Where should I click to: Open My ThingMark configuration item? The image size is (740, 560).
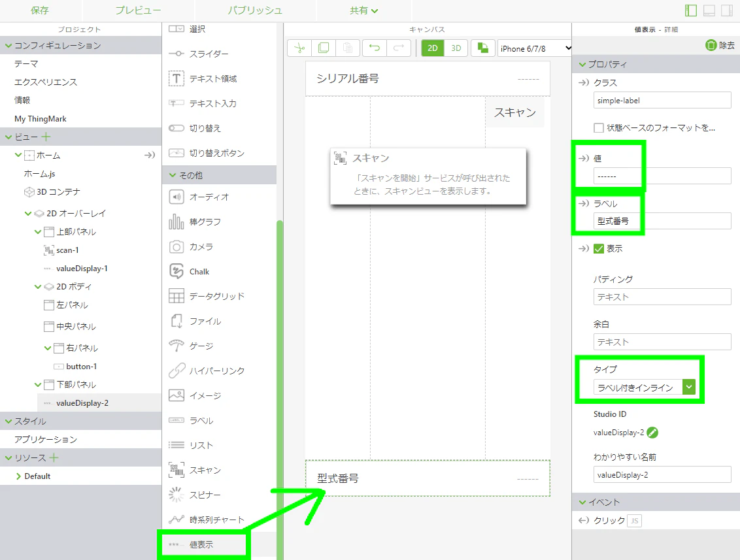pyautogui.click(x=41, y=119)
